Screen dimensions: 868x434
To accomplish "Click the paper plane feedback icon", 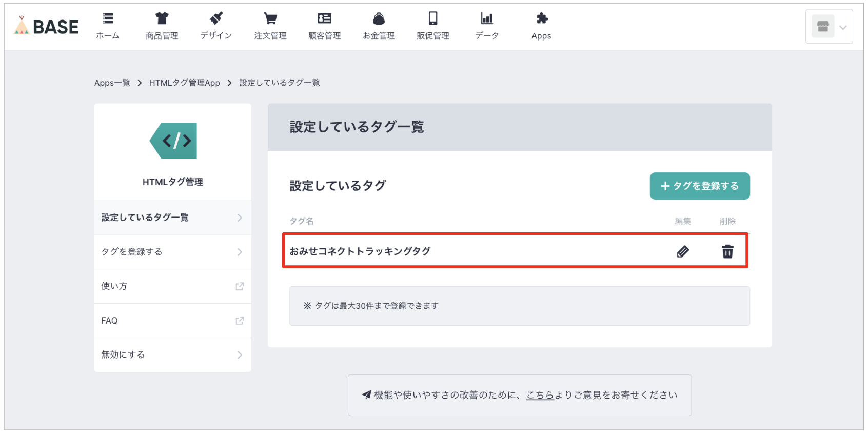I will (366, 395).
